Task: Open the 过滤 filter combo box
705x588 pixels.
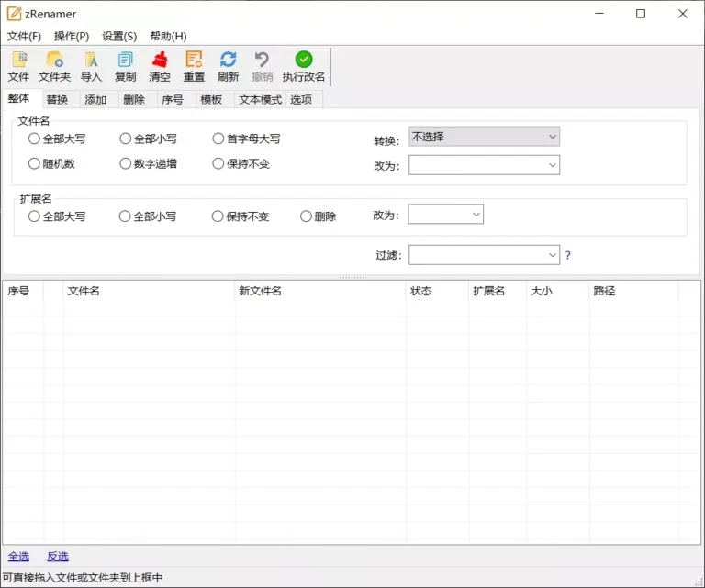Action: pyautogui.click(x=484, y=255)
